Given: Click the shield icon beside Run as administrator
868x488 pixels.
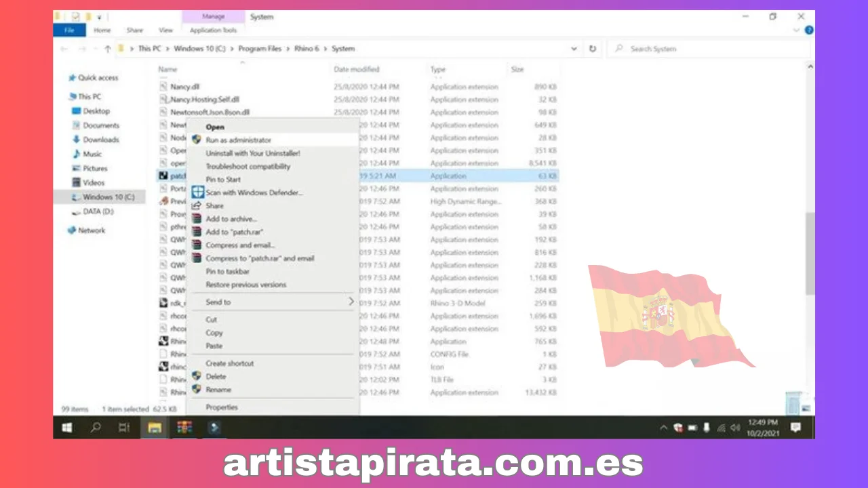Looking at the screenshot, I should coord(197,140).
